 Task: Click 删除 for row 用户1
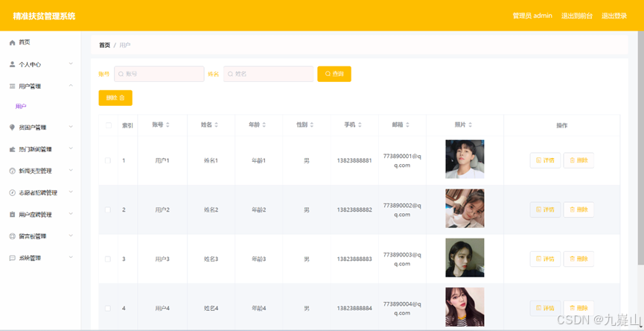pos(578,160)
